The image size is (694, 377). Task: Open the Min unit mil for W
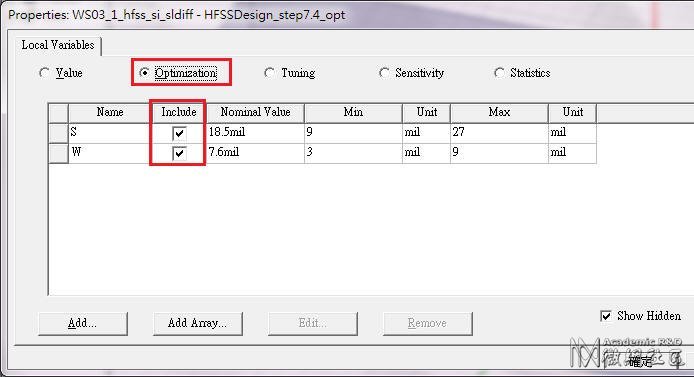click(426, 153)
